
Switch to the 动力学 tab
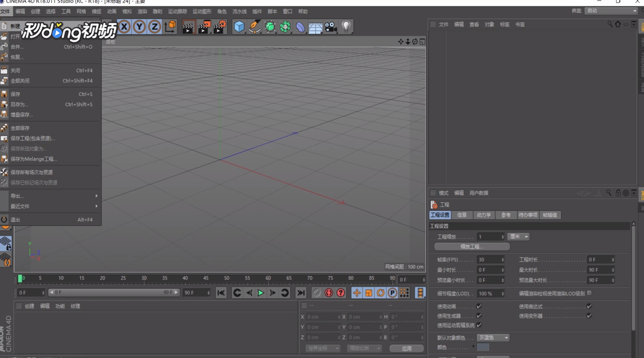click(483, 215)
